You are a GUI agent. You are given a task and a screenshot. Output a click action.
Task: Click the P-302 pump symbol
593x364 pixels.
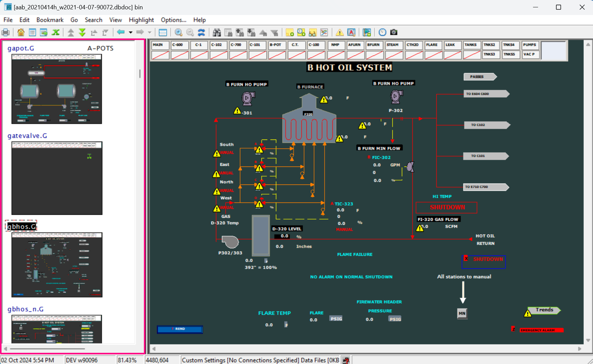(396, 97)
